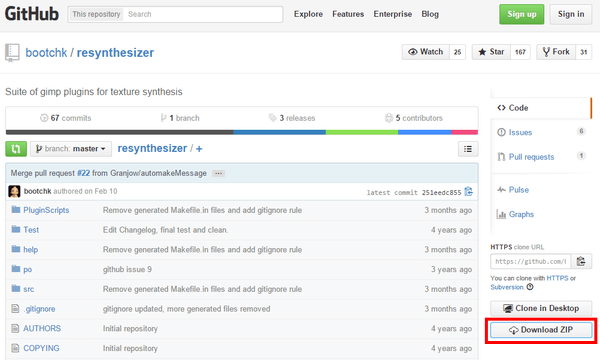Go to Features in top navigation
Screen dimensions: 600x360
point(348,14)
